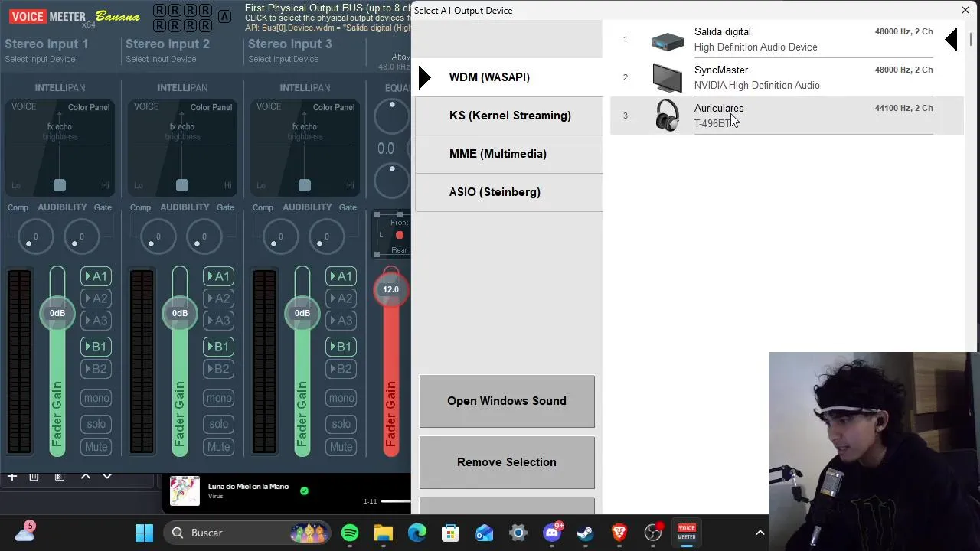Viewport: 980px width, 551px height.
Task: Select the Salida digital device icon
Action: [667, 41]
